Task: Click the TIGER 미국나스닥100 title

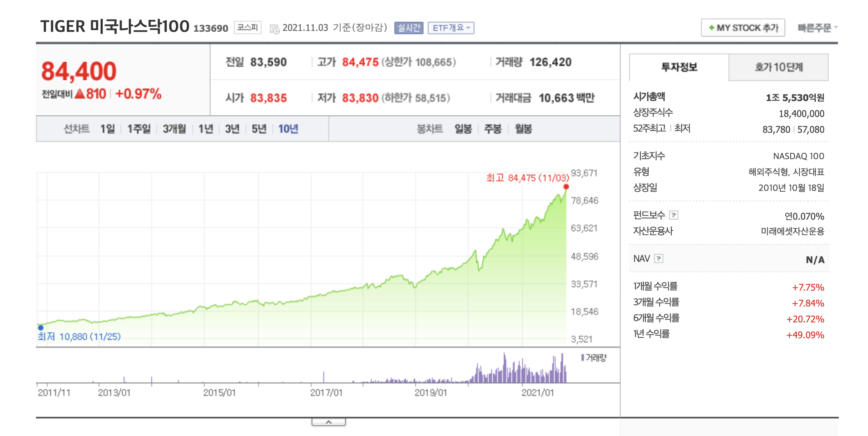Action: 115,26
